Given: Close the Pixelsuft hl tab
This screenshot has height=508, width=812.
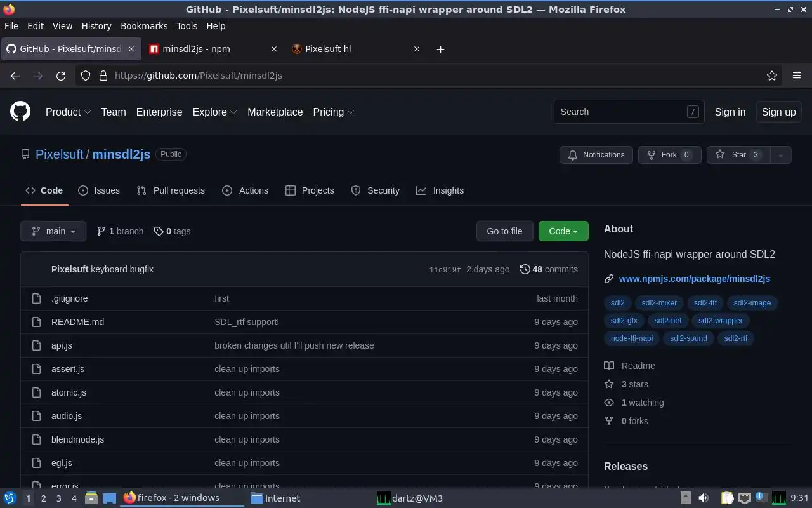Looking at the screenshot, I should point(417,49).
